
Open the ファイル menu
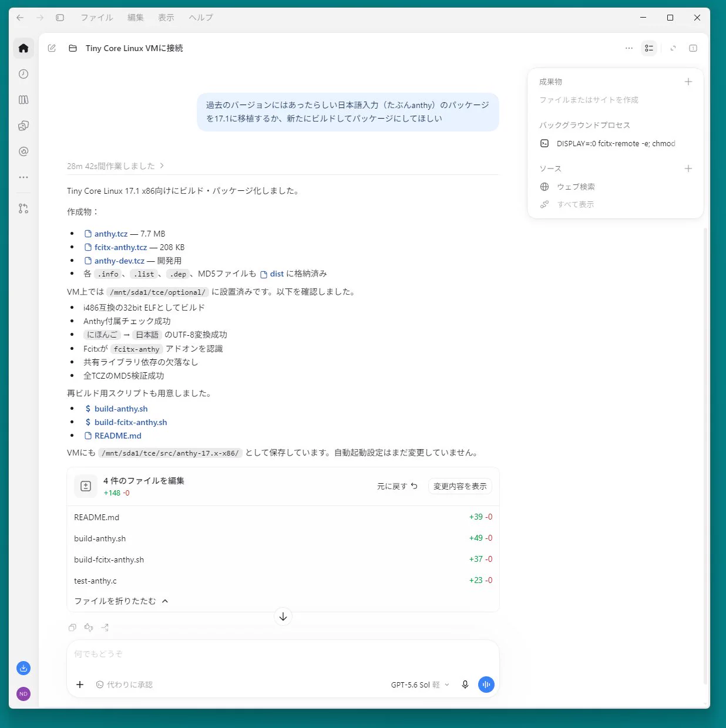(97, 18)
